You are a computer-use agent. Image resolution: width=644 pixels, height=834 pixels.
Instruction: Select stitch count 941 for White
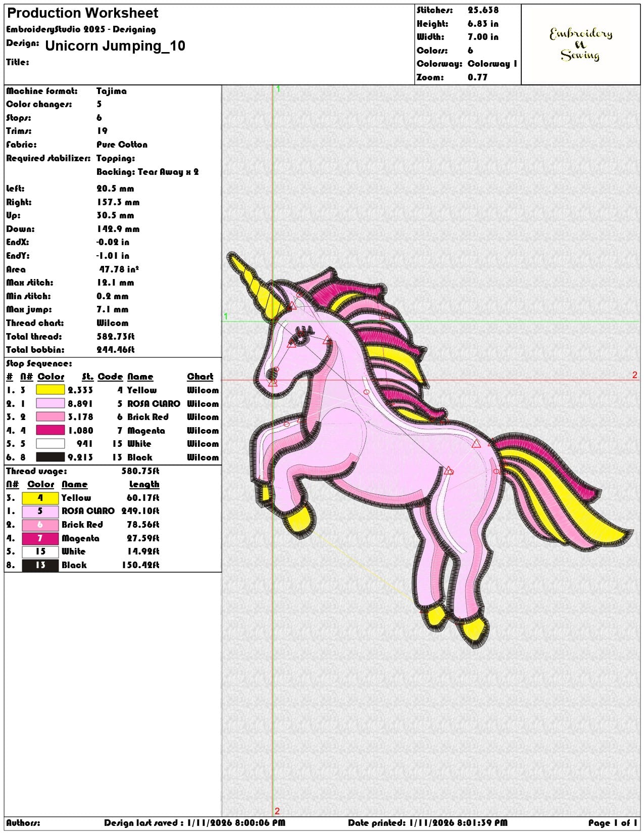[x=85, y=444]
